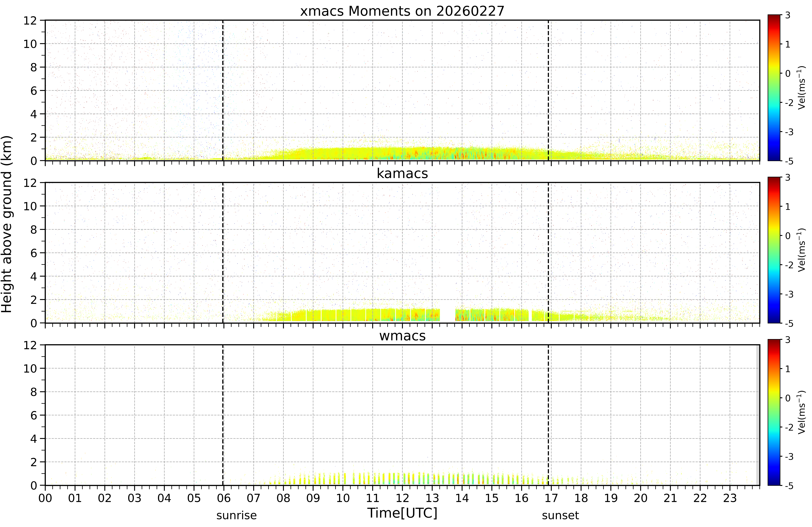Select the "Height above ground (km)" axis label
812x527 pixels.
click(x=6, y=224)
